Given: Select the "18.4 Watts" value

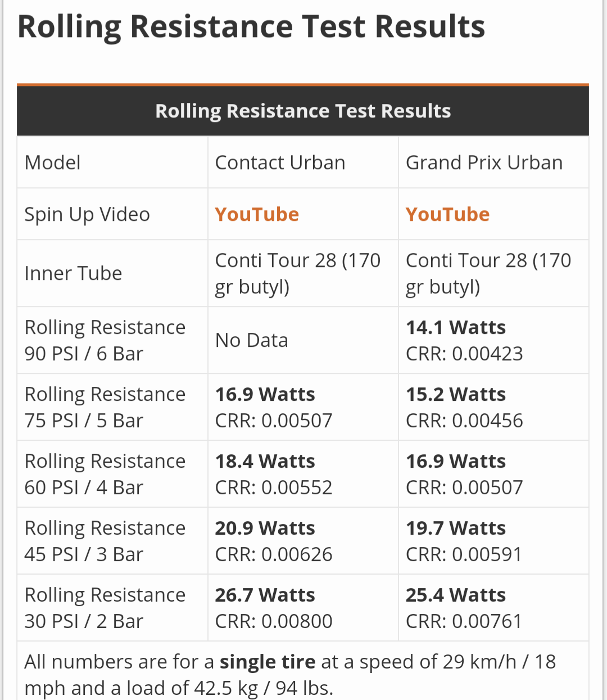Looking at the screenshot, I should [x=265, y=461].
